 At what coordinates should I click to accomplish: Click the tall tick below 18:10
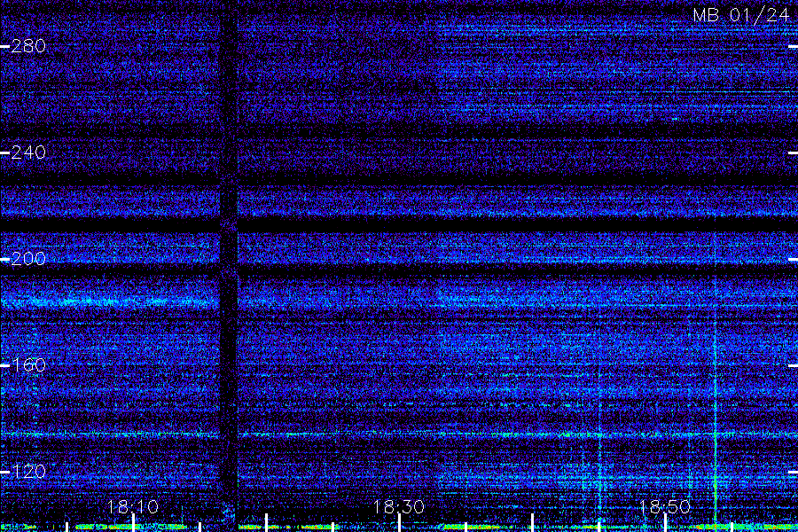pos(133,523)
